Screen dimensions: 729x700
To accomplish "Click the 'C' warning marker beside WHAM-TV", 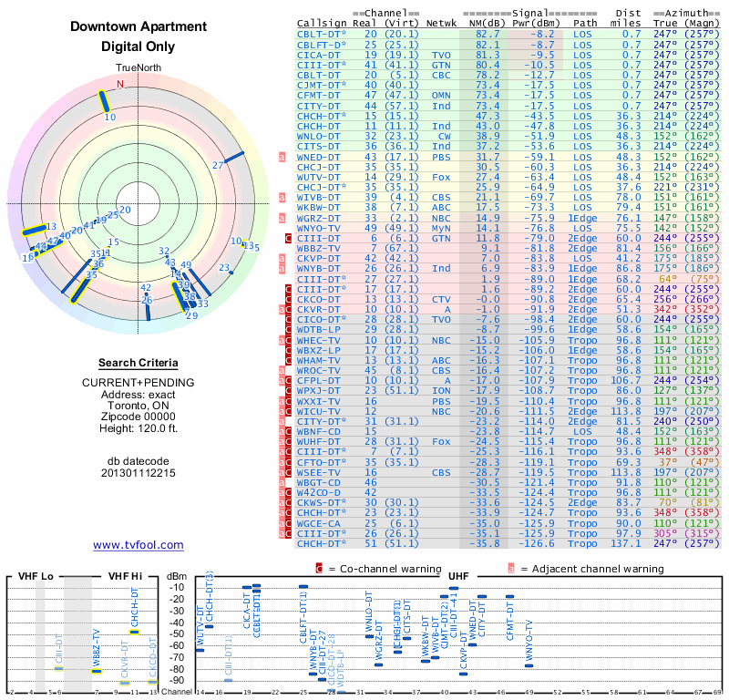I will [x=288, y=360].
